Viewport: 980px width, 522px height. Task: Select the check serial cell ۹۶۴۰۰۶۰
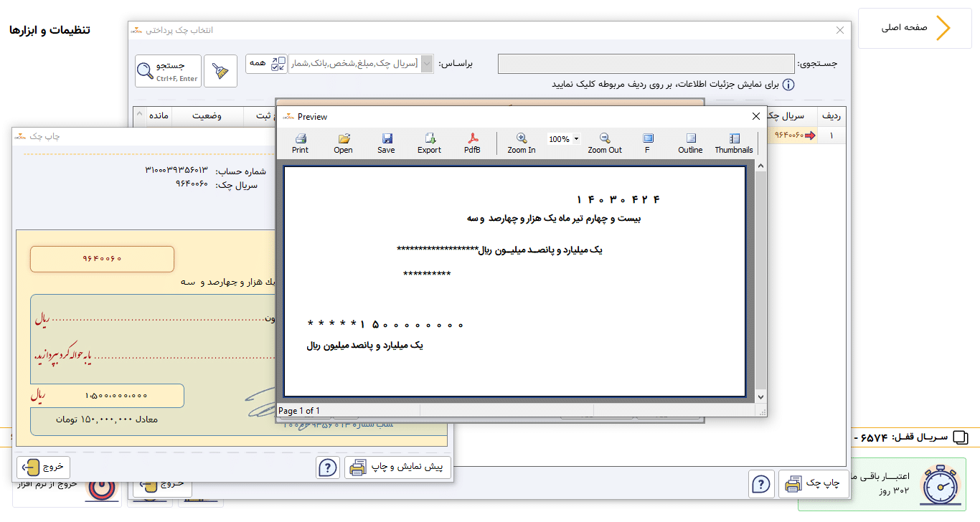(x=792, y=136)
